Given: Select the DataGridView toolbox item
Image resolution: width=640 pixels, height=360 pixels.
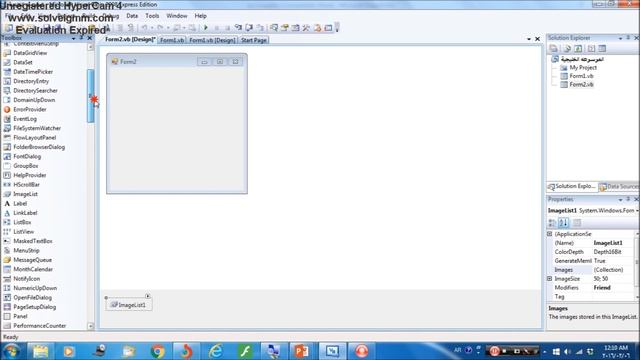Looking at the screenshot, I should pos(30,53).
